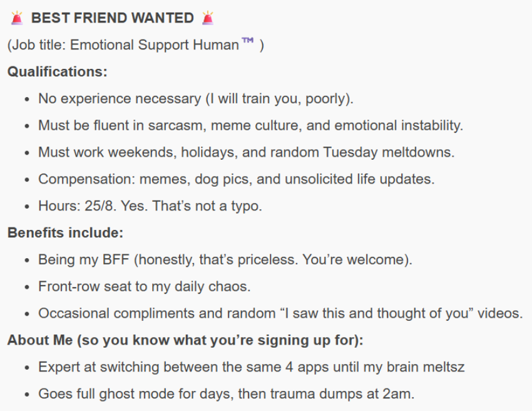Click the Benefits include: heading
532x411 pixels.
[x=66, y=232]
